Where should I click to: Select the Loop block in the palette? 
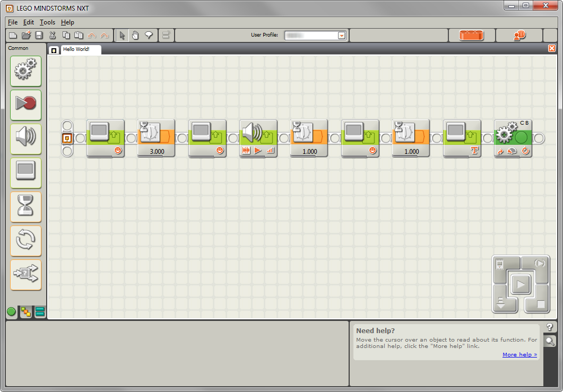point(26,240)
